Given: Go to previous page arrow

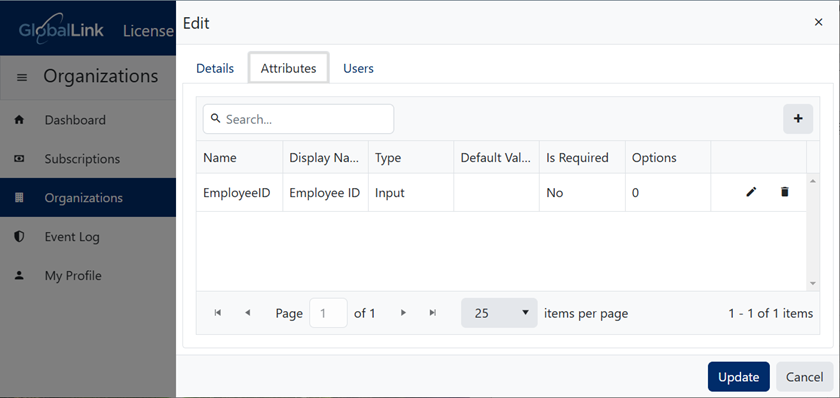Looking at the screenshot, I should (248, 313).
